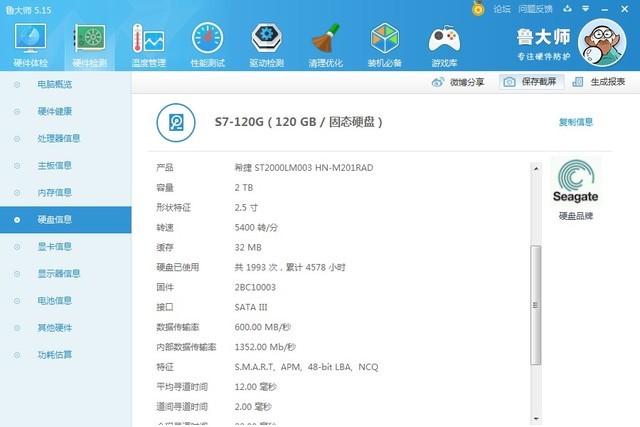Click 生成报表 generate report button
Screen dimensions: 640x427
click(598, 82)
